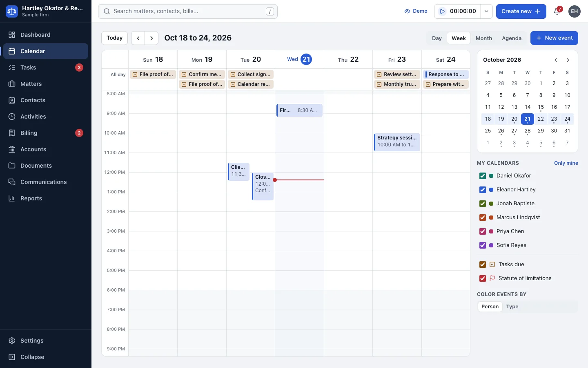Toggle the Demo eye indicator
This screenshot has width=588, height=368.
[x=416, y=11]
